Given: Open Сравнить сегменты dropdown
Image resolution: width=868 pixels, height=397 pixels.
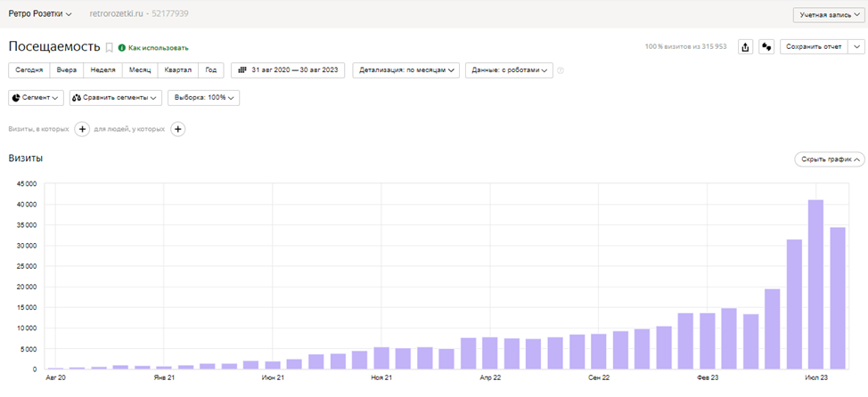Looking at the screenshot, I should tap(116, 97).
